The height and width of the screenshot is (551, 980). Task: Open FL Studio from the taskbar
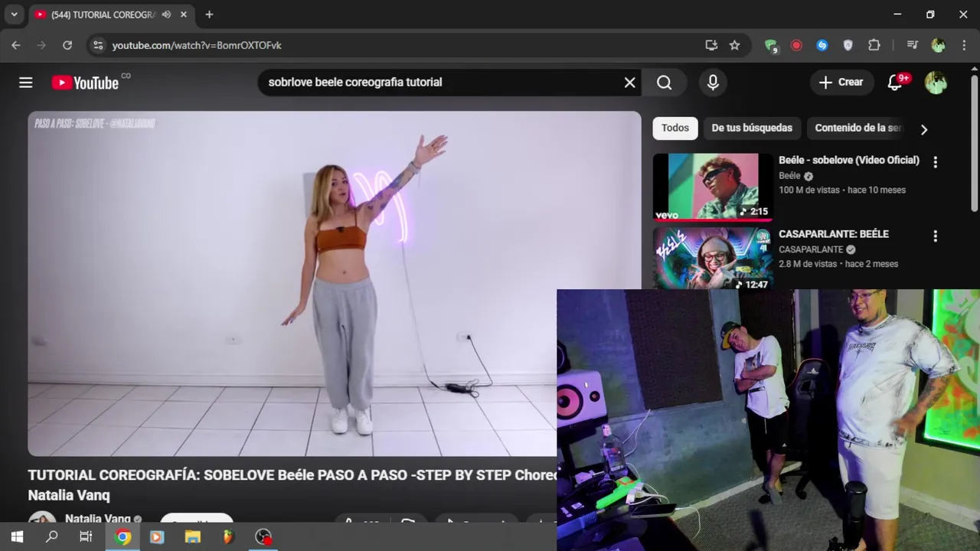227,537
